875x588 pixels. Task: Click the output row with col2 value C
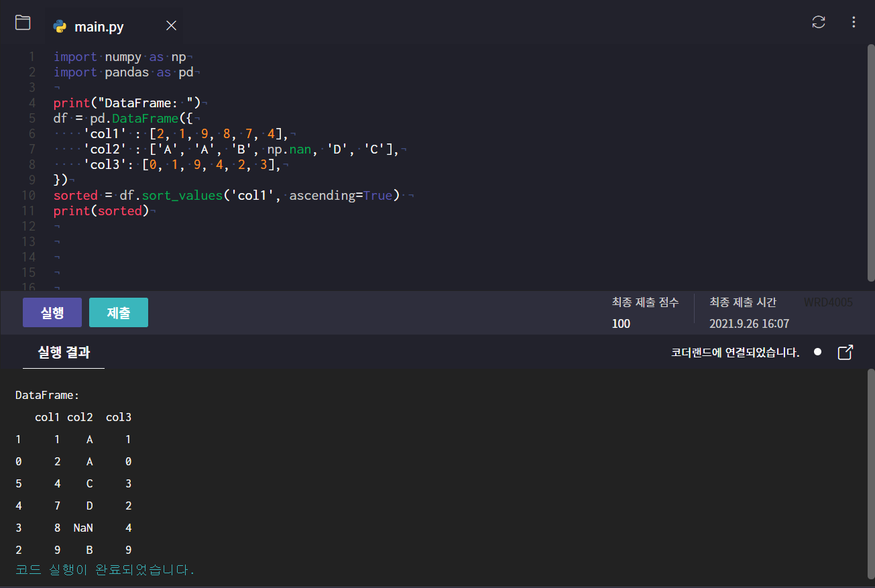click(74, 484)
